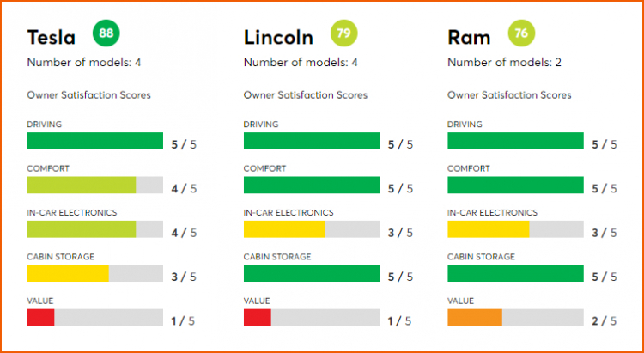Image resolution: width=644 pixels, height=353 pixels.
Task: Click Tesla's Comfort rating bar
Action: (x=82, y=185)
